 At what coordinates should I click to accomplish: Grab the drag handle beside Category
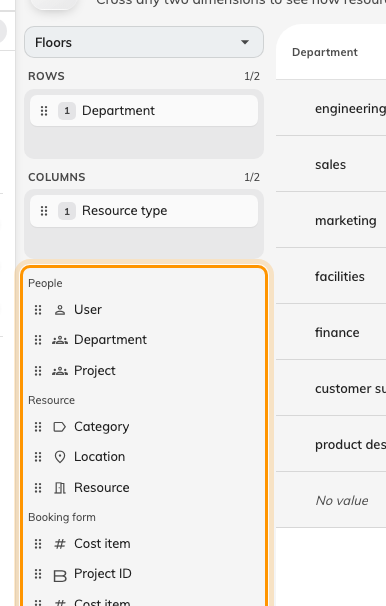click(x=38, y=427)
